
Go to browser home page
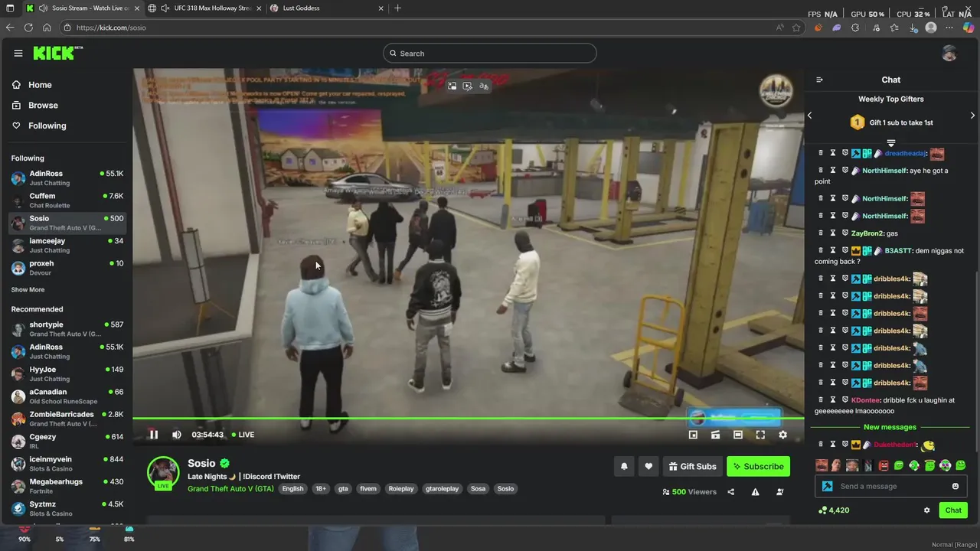(47, 28)
